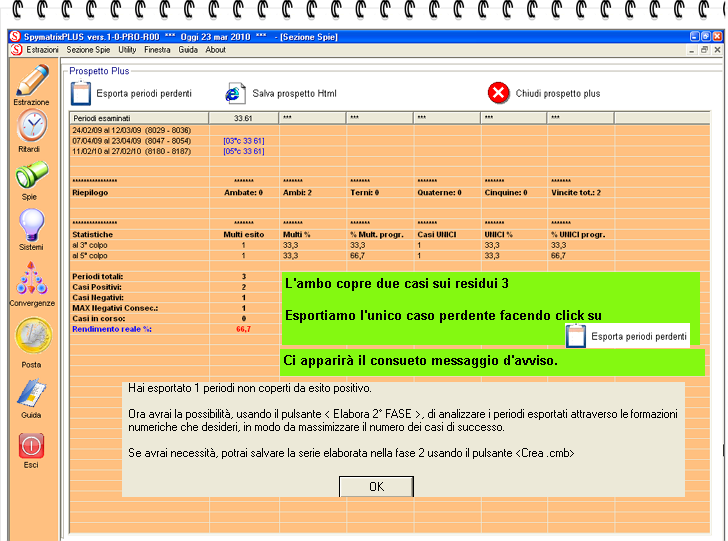Click Chiudi prospetto plus label
Viewport: 728px width, 541px height.
point(558,93)
